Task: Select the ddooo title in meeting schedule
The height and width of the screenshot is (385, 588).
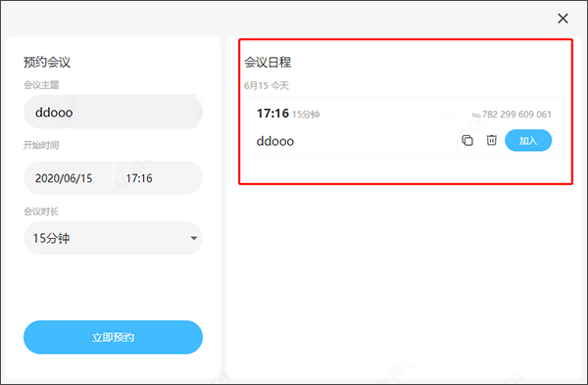Action: (274, 141)
